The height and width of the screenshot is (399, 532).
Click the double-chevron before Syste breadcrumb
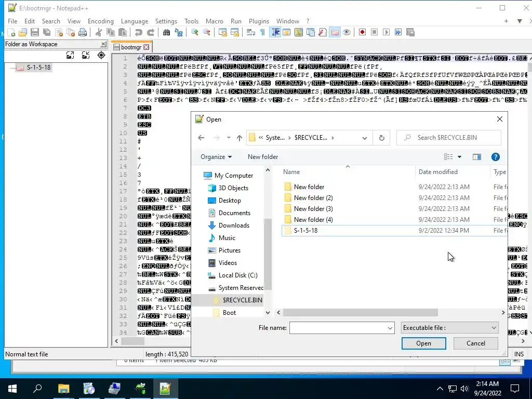pyautogui.click(x=261, y=138)
